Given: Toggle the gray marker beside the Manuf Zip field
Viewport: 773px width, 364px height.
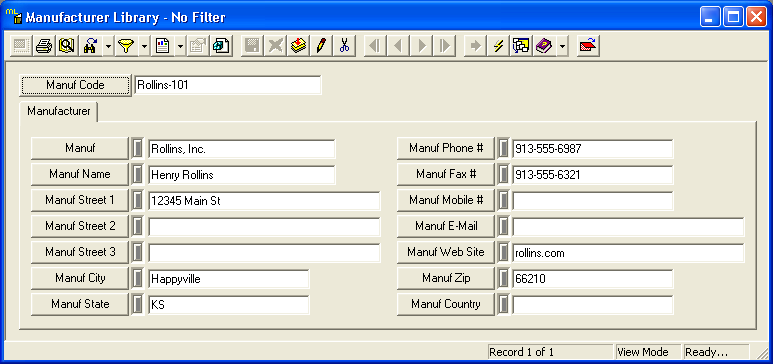Looking at the screenshot, I should [x=503, y=278].
